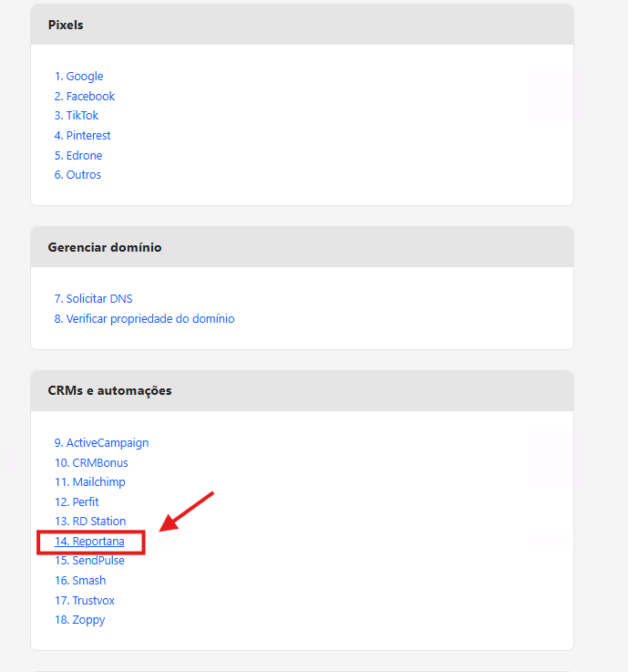Open Verificar propriedade do domínio link
The width and height of the screenshot is (628, 672).
(144, 319)
